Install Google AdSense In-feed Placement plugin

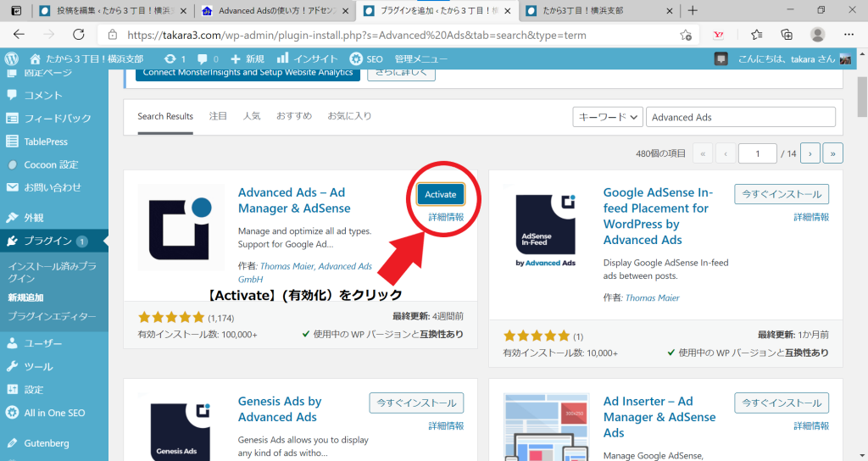coord(781,194)
